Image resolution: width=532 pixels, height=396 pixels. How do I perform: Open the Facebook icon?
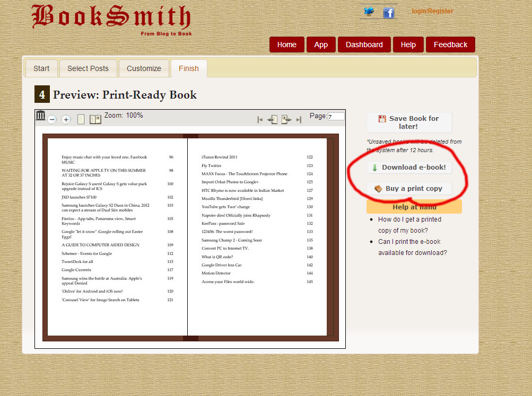point(388,13)
